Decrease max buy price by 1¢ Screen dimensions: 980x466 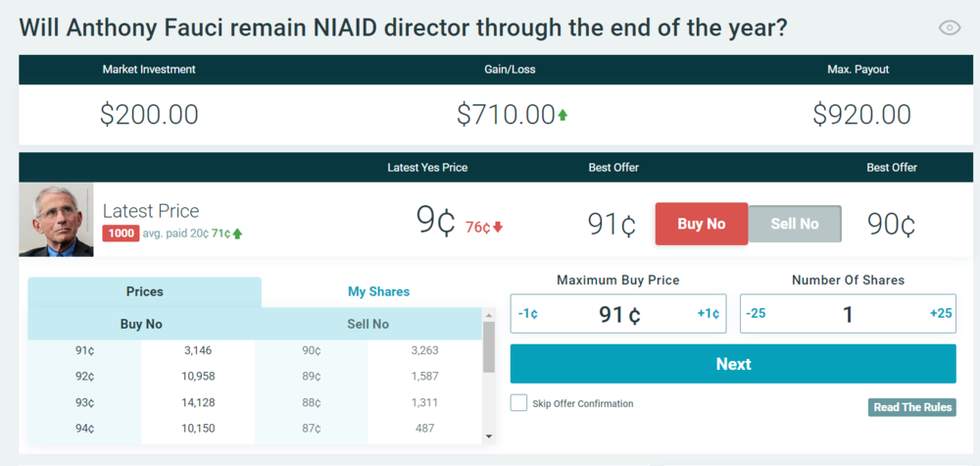(528, 314)
